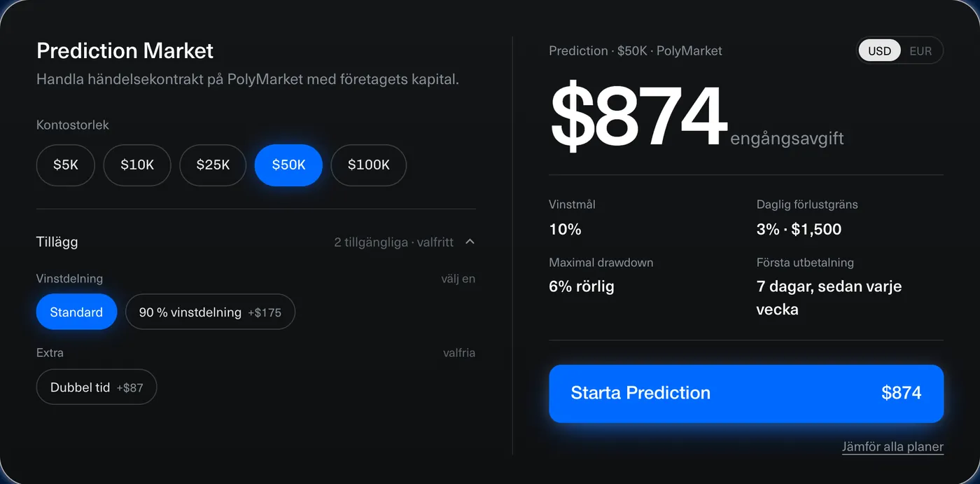
Task: Select Standard vinstdelning option
Action: click(76, 312)
